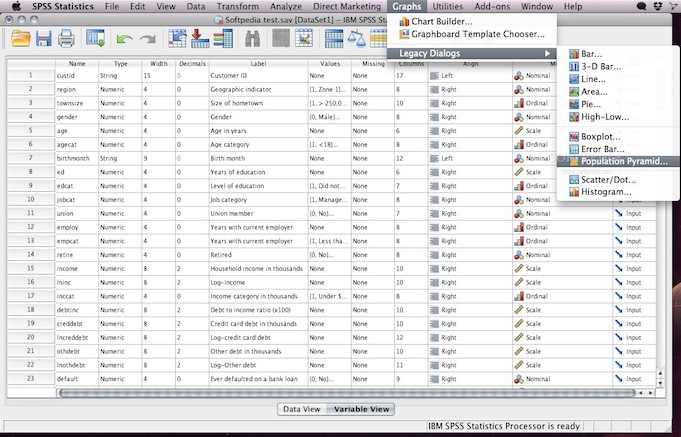Open the File menu
681x437 pixels.
point(112,6)
